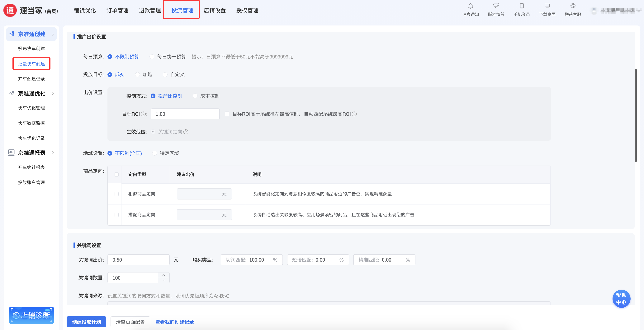Click 创建投放计划 button
This screenshot has width=644, height=330.
(x=86, y=322)
